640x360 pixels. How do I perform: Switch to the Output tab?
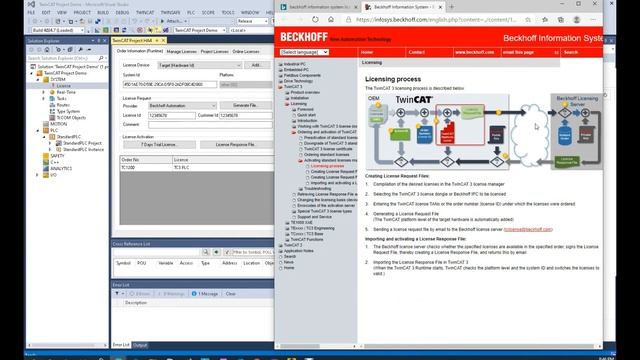point(140,345)
